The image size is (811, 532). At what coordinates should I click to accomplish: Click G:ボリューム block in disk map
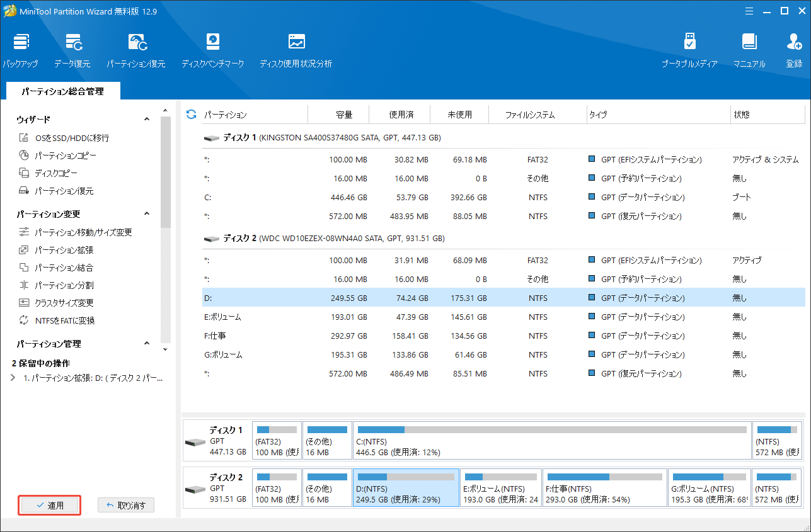click(x=710, y=488)
